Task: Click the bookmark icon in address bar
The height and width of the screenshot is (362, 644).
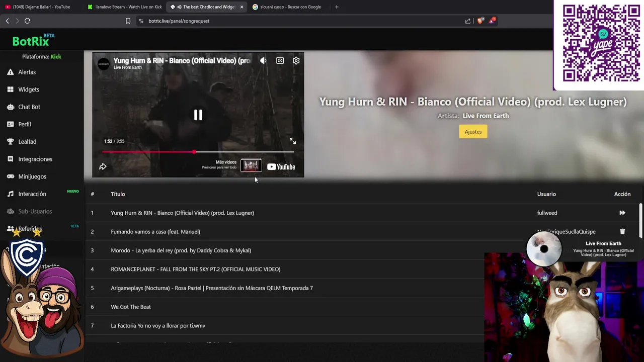Action: [x=128, y=21]
